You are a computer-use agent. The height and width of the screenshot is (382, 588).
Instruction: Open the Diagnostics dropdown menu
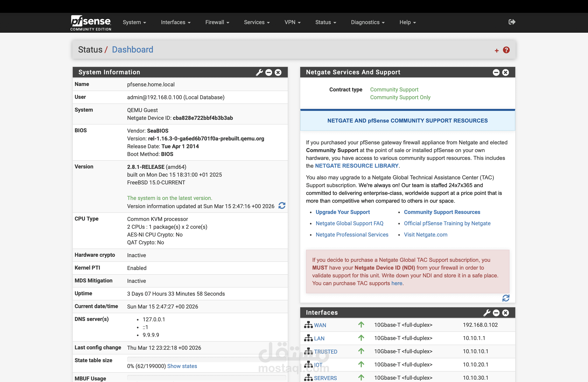(x=368, y=22)
